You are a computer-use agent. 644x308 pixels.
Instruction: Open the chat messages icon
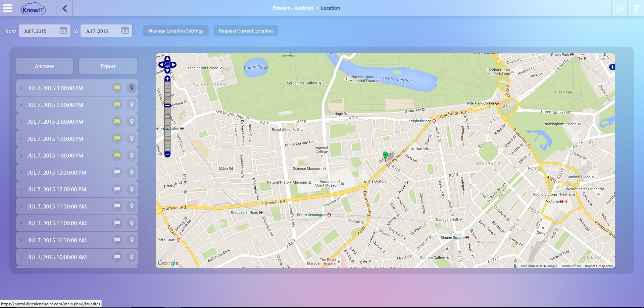(620, 8)
